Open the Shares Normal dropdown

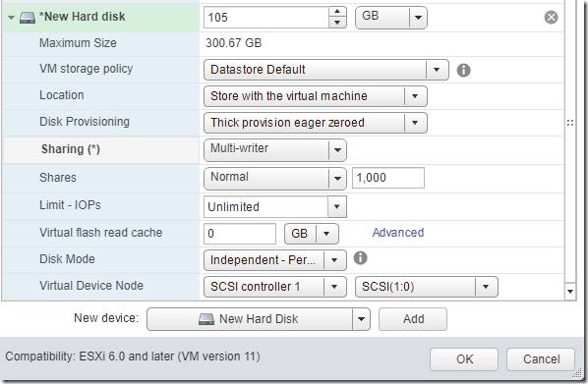click(275, 179)
